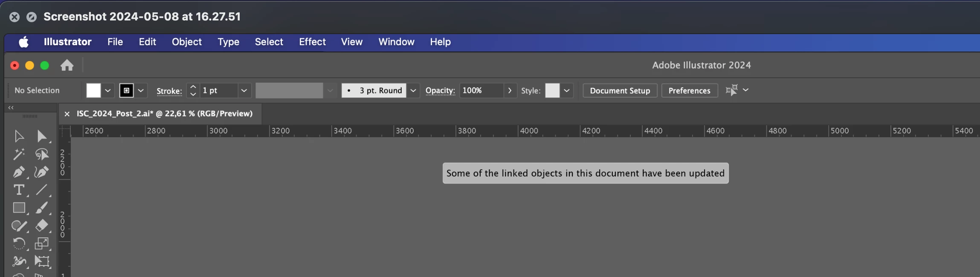Open the stroke color dropdown arrow
980x277 pixels.
coord(141,90)
